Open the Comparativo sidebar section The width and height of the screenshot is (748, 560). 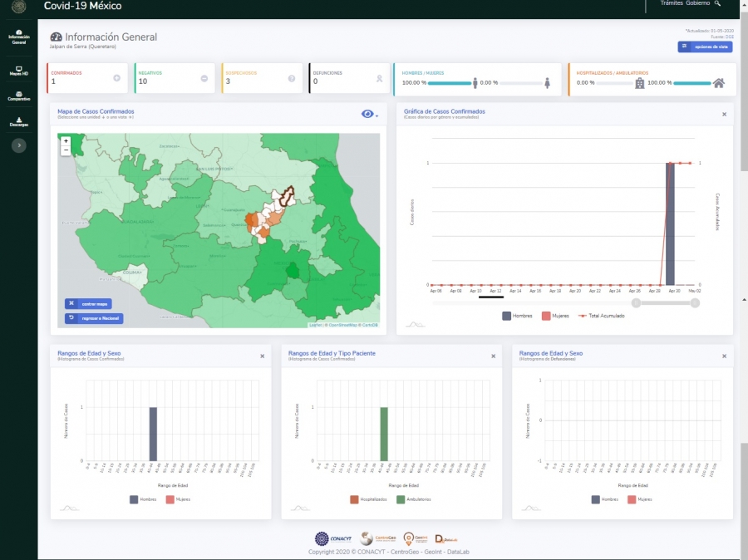[18, 96]
